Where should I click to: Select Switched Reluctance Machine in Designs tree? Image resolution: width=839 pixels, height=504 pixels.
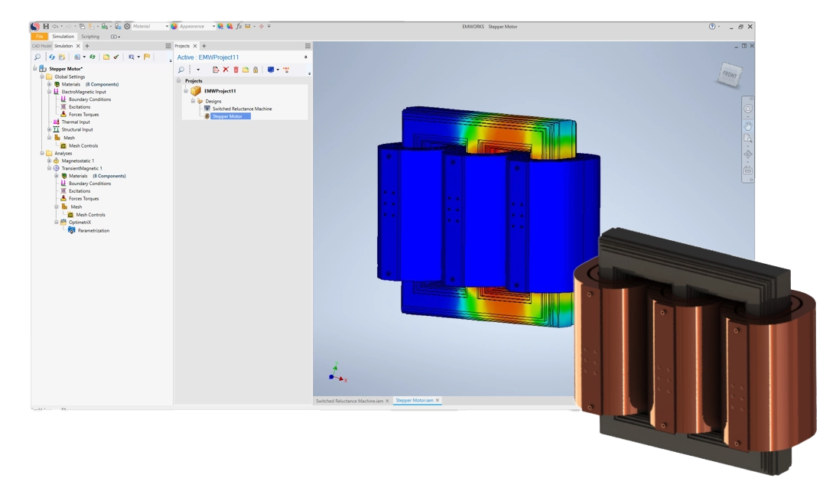click(242, 109)
